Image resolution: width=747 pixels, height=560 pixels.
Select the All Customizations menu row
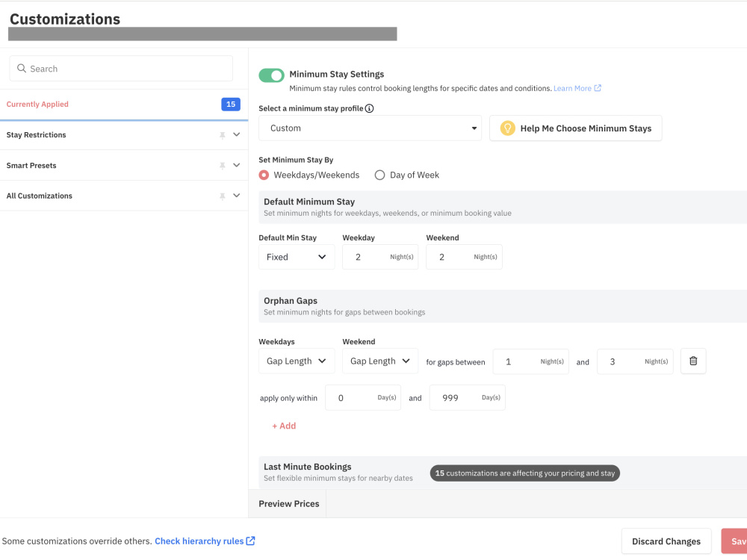(x=124, y=196)
